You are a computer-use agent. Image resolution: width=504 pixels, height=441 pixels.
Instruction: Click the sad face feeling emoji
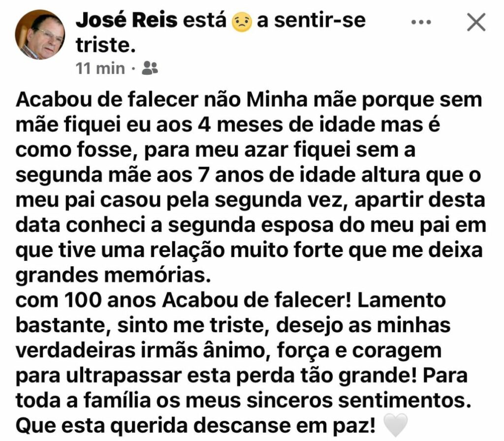pyautogui.click(x=242, y=23)
